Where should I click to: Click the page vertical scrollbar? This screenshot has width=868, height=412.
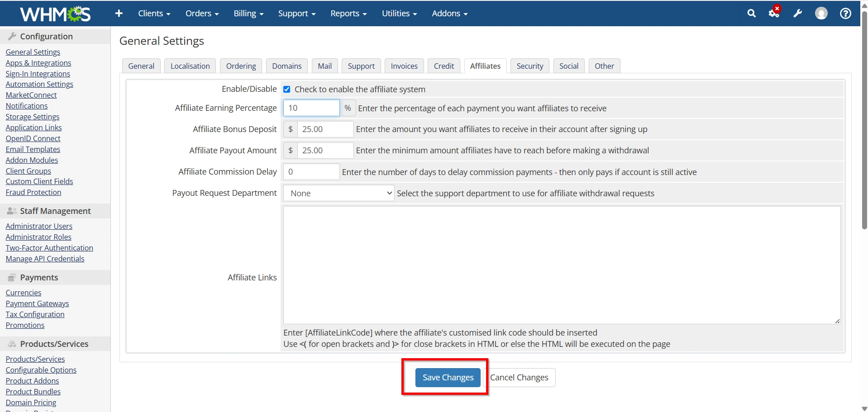click(864, 120)
